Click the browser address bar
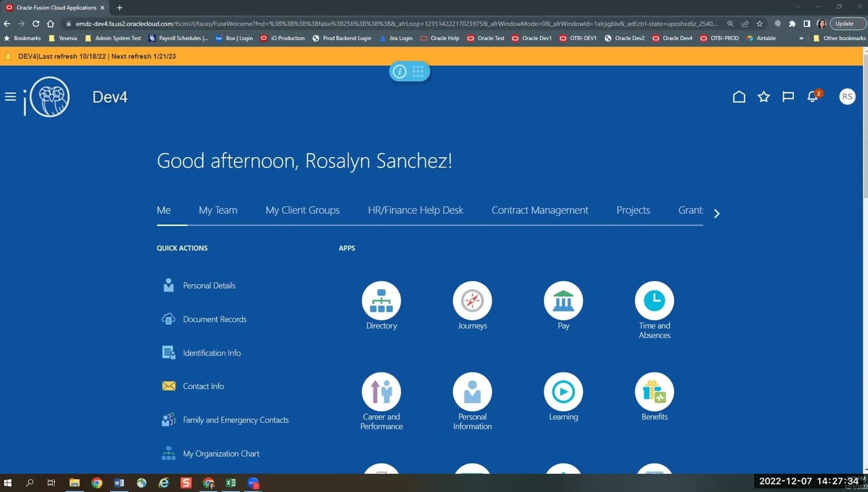Screen dimensions: 868x492 point(393,24)
